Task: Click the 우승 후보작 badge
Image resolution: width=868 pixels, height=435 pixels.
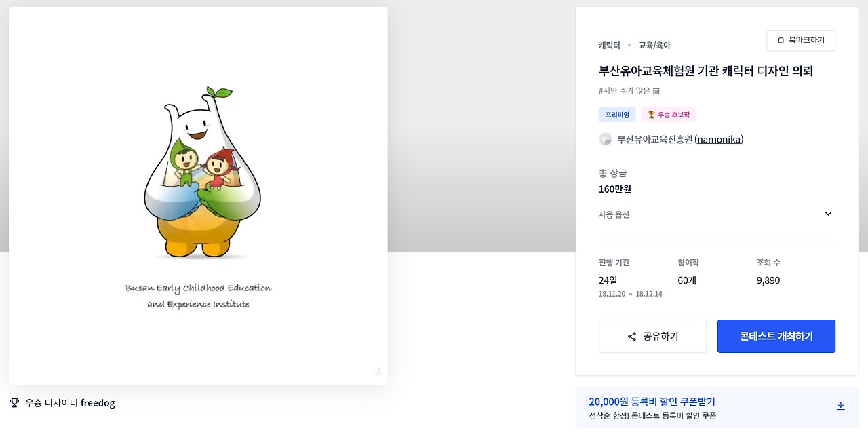Action: [669, 115]
